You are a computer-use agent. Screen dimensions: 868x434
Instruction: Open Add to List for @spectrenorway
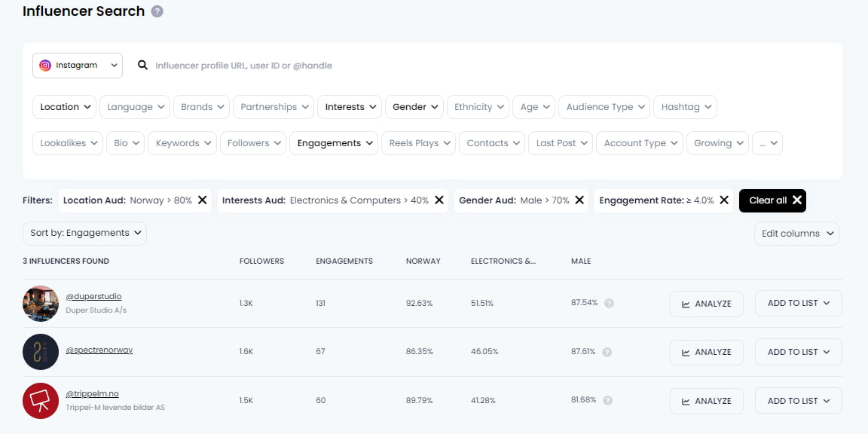click(x=798, y=352)
